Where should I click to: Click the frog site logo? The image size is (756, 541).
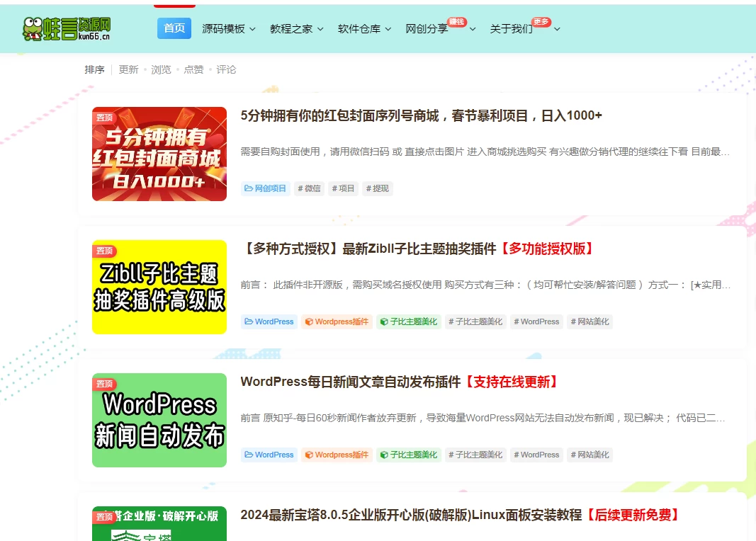pyautogui.click(x=67, y=29)
